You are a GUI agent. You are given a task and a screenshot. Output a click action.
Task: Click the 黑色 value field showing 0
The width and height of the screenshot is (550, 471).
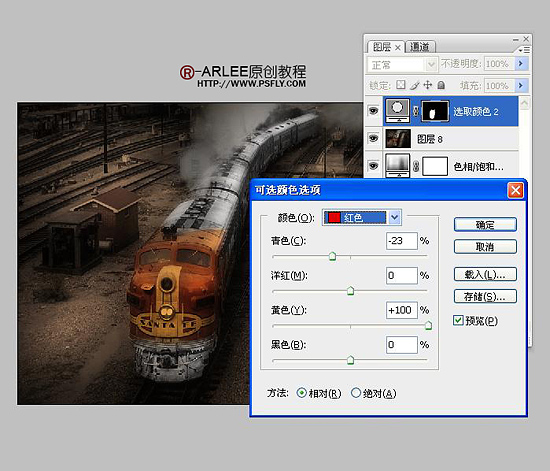402,345
